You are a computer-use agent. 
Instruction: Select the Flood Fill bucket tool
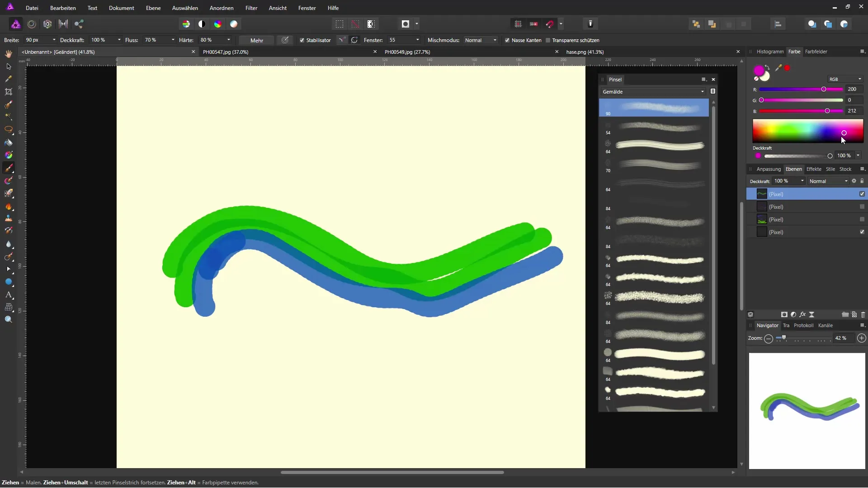(x=9, y=143)
